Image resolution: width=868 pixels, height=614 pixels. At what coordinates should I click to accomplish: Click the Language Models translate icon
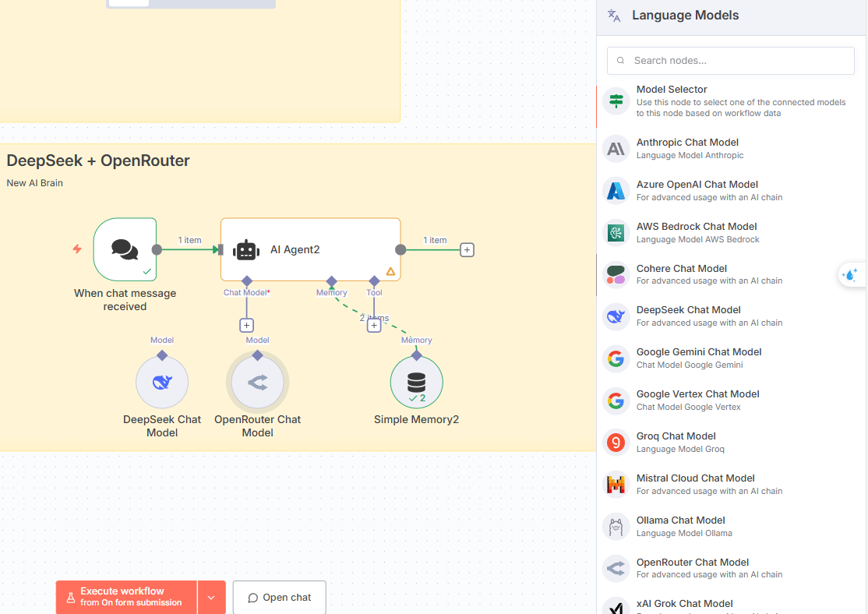[x=614, y=16]
